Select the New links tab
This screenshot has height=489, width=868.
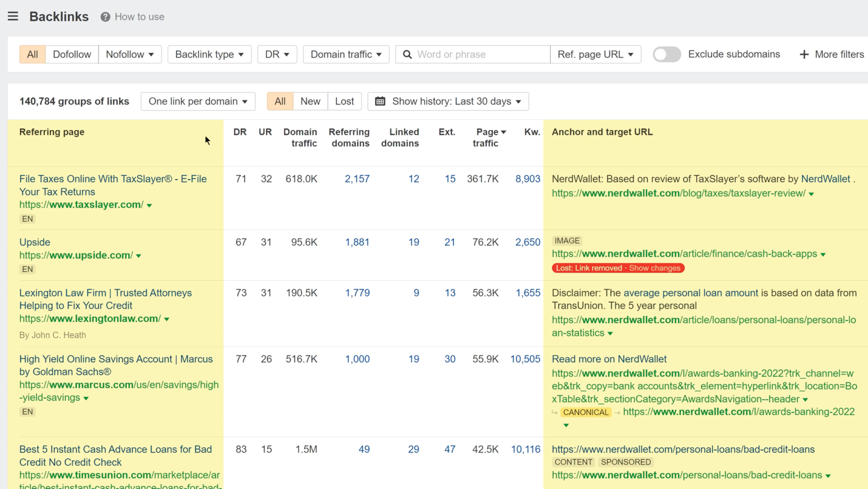[310, 101]
